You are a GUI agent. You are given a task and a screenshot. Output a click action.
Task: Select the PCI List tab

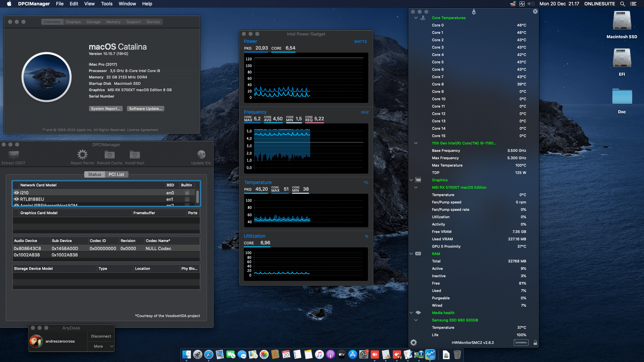pyautogui.click(x=116, y=175)
